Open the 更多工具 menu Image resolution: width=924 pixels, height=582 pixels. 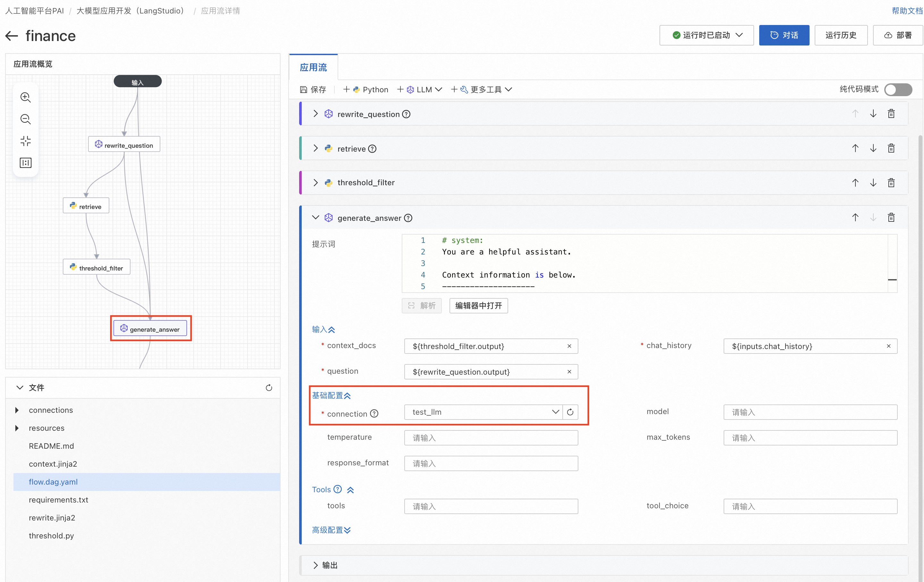[485, 89]
